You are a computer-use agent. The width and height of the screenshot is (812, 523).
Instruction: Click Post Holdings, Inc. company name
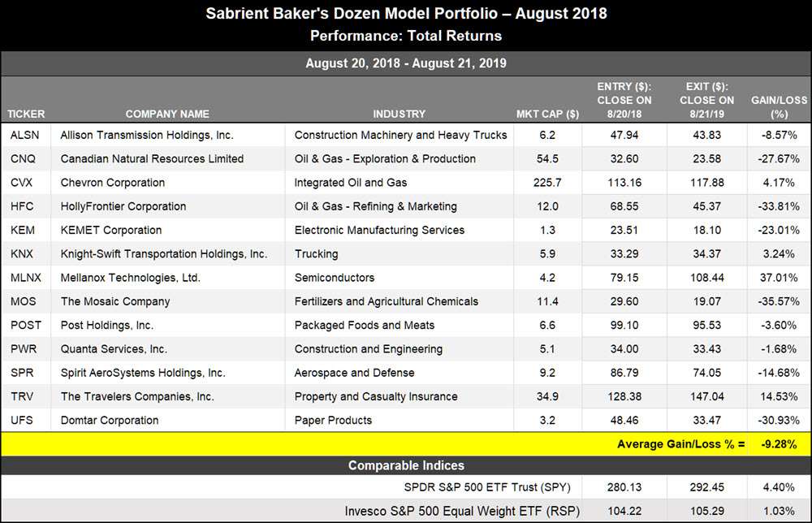click(x=106, y=326)
